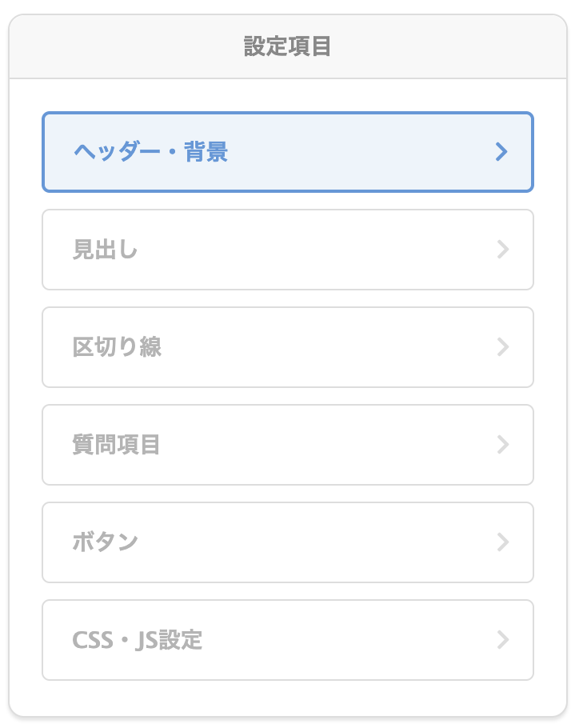Open the 質問項目 settings row
Screen dimensions: 579x728
[x=288, y=444]
